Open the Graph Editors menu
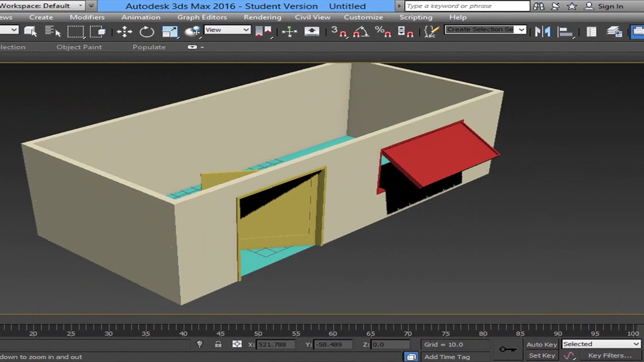Viewport: 644px width, 362px height. click(x=202, y=17)
